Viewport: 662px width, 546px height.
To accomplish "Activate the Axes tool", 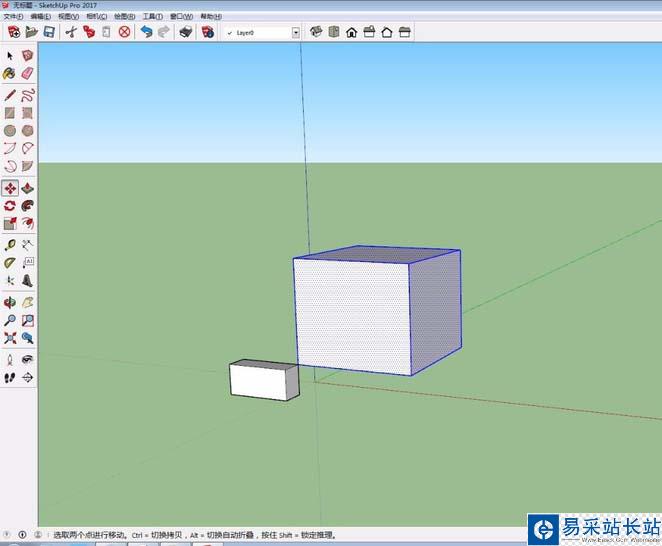I will pyautogui.click(x=10, y=280).
